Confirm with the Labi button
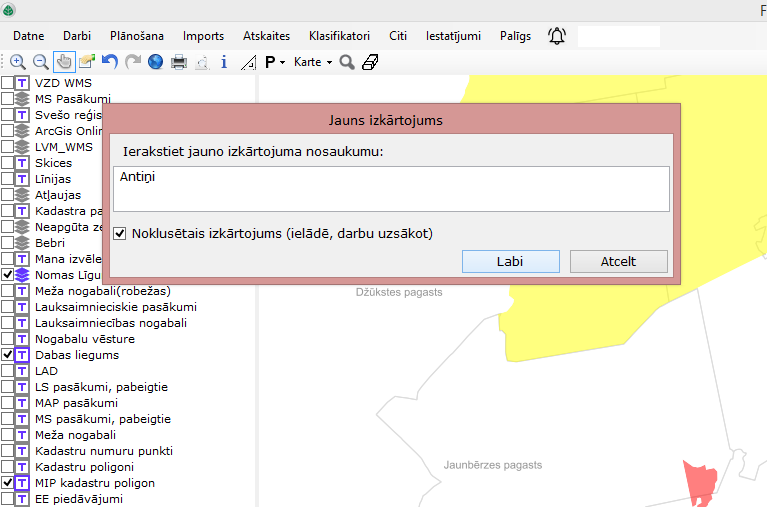 (x=511, y=261)
